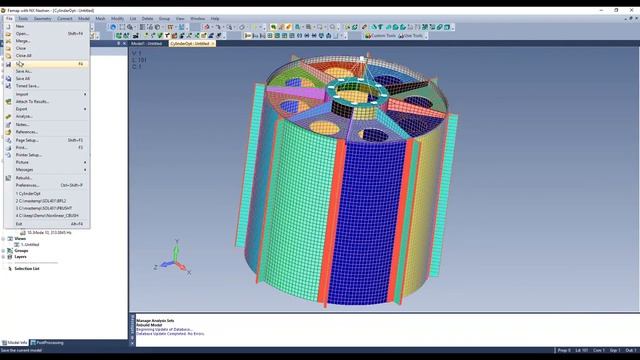Screen dimensions: 640x360
Task: Click the Grp: 1 status bar field
Action: click(x=615, y=350)
